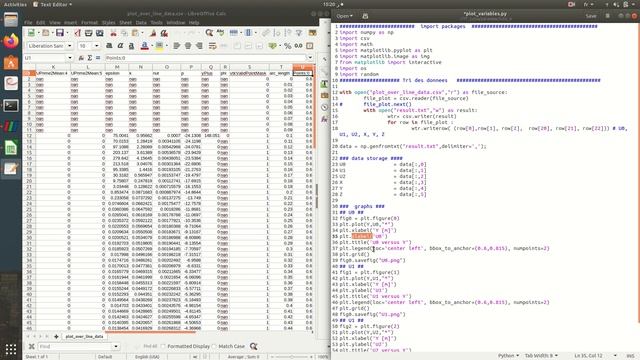Open the font size dropdown
The width and height of the screenshot is (640, 360).
(x=97, y=46)
